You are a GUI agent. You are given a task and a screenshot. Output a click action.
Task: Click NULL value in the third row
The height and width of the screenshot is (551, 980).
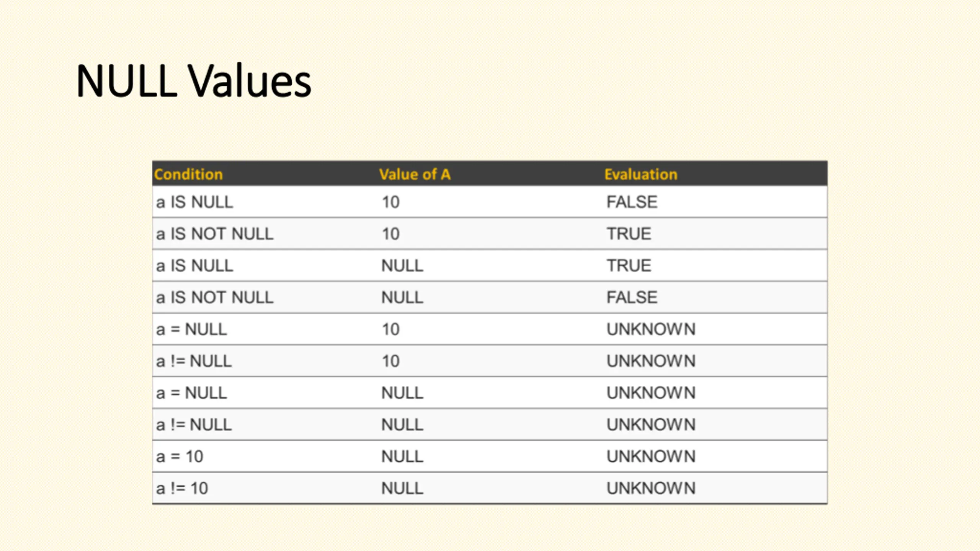point(402,266)
